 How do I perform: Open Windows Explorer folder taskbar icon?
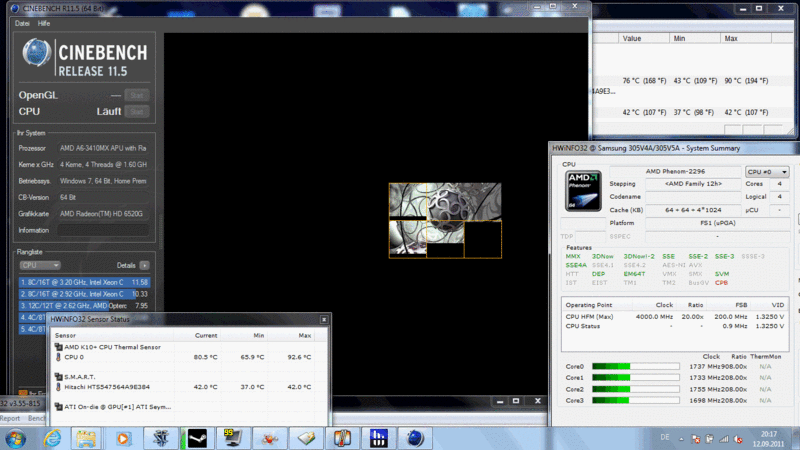pyautogui.click(x=86, y=439)
